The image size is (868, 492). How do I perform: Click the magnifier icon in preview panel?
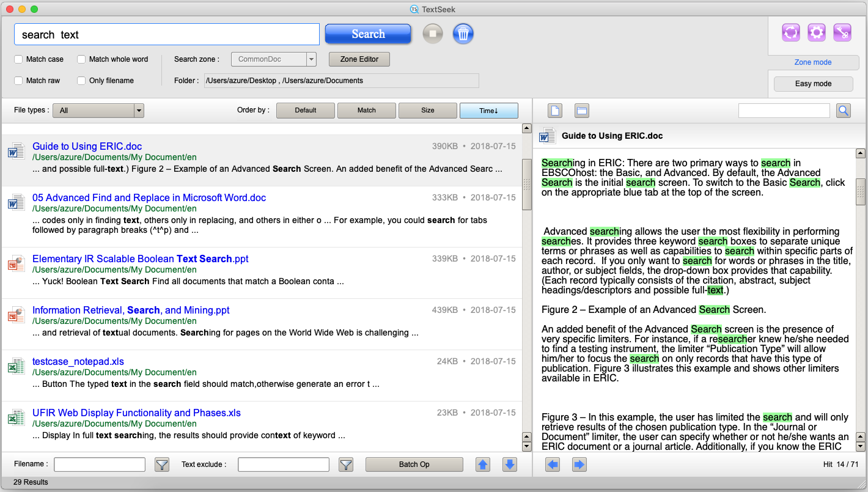pyautogui.click(x=844, y=111)
